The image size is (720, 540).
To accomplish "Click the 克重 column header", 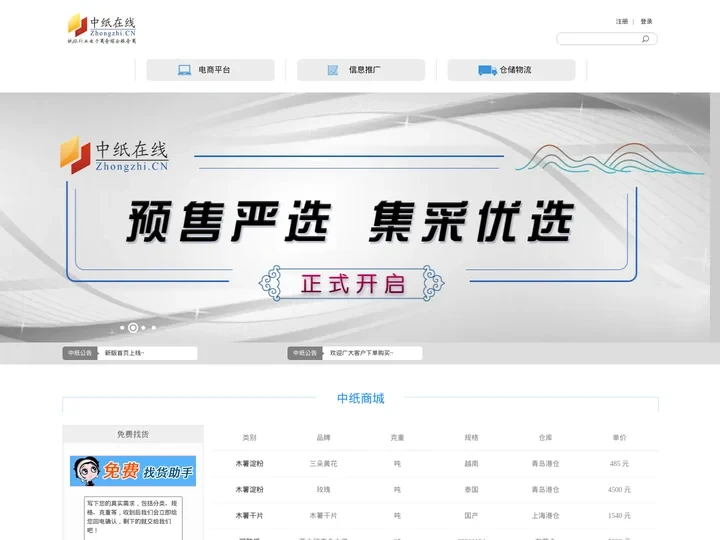I will pos(397,438).
